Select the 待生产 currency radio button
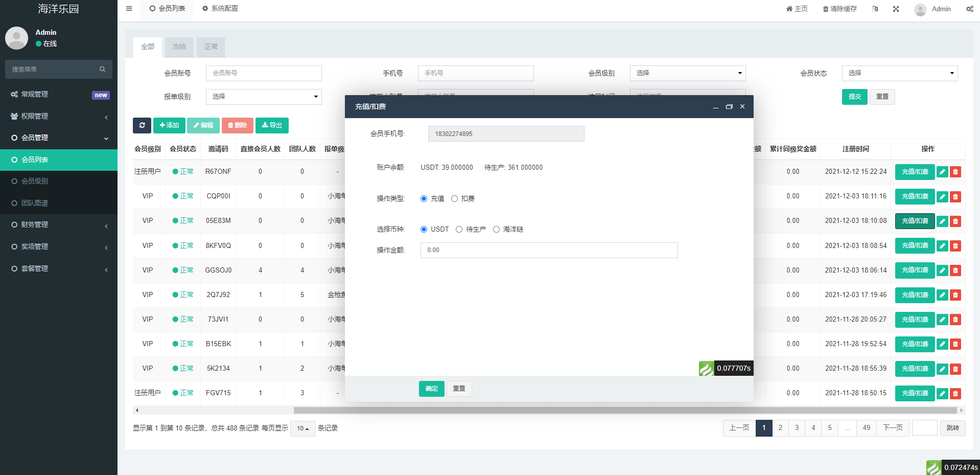 [459, 229]
